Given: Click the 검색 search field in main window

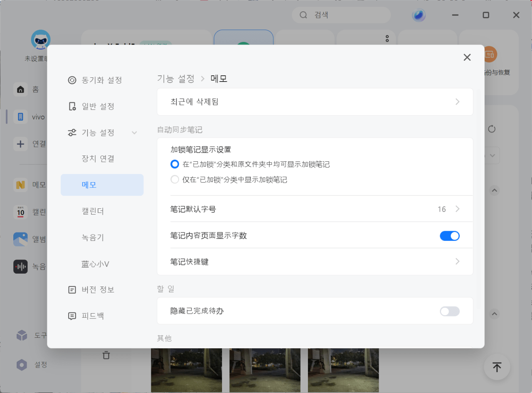Looking at the screenshot, I should [x=341, y=15].
